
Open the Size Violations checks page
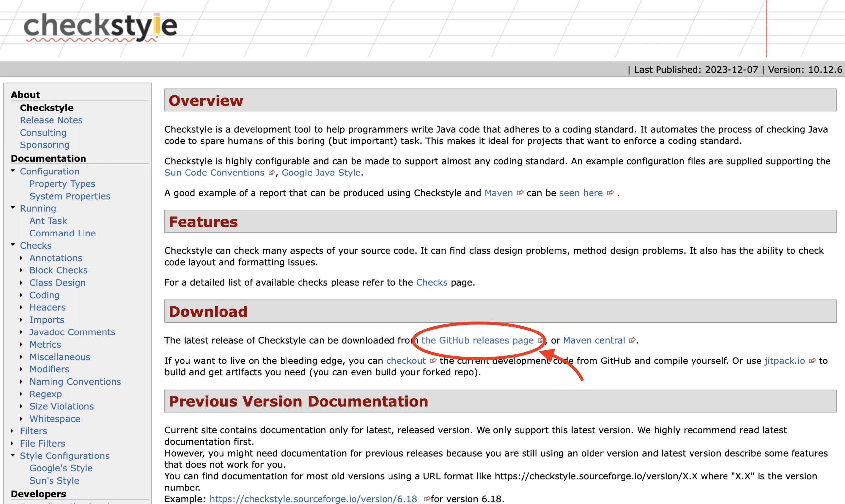[61, 406]
